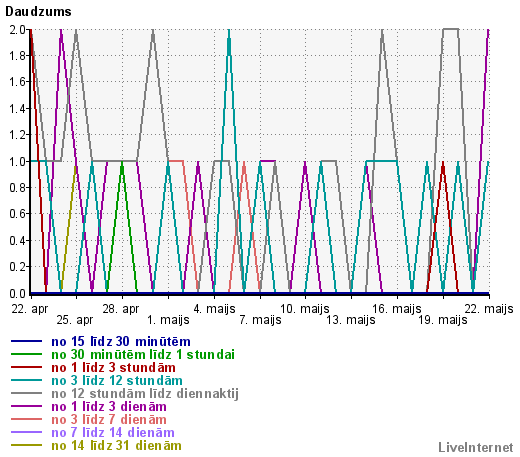Screen dimensions: 520x457
Task: Click the gray legend line swatch
Action: (26, 393)
